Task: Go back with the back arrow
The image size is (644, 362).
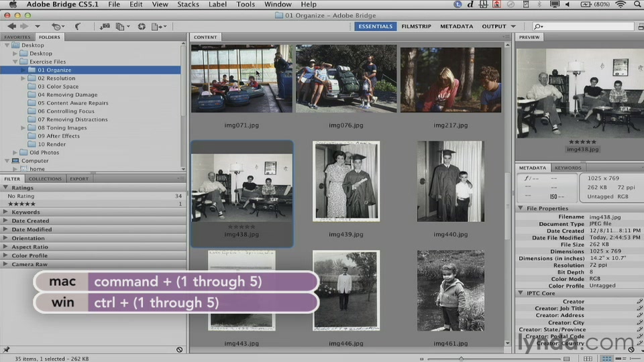Action: (x=11, y=26)
